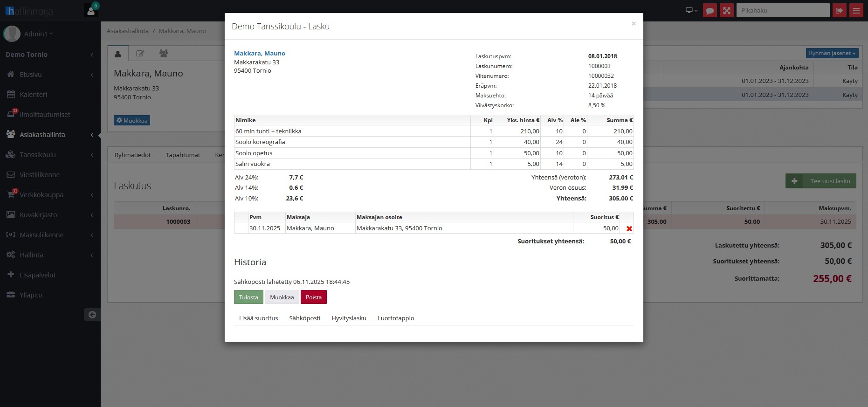The height and width of the screenshot is (407, 868).
Task: Click the red chat bubble icon
Action: click(710, 10)
